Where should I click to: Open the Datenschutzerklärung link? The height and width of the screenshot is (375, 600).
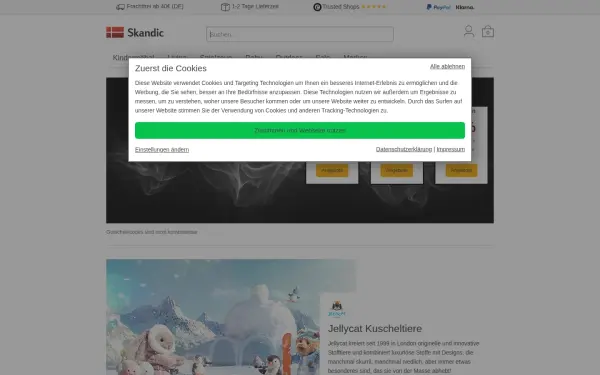[x=404, y=149]
